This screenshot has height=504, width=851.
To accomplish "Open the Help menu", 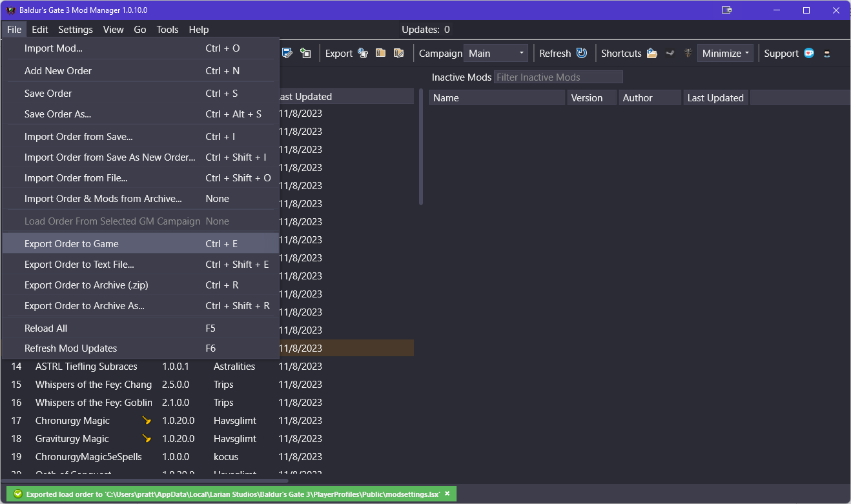I will [x=199, y=29].
